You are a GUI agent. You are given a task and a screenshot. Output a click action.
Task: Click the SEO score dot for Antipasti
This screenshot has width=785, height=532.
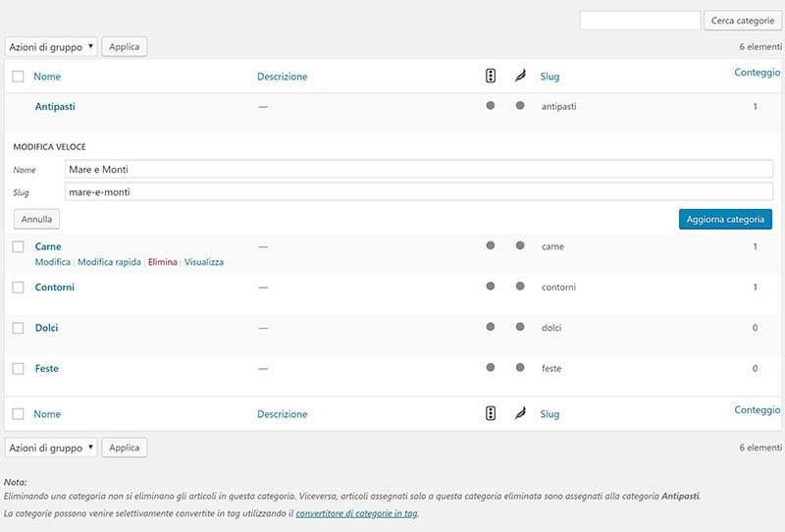coord(491,105)
